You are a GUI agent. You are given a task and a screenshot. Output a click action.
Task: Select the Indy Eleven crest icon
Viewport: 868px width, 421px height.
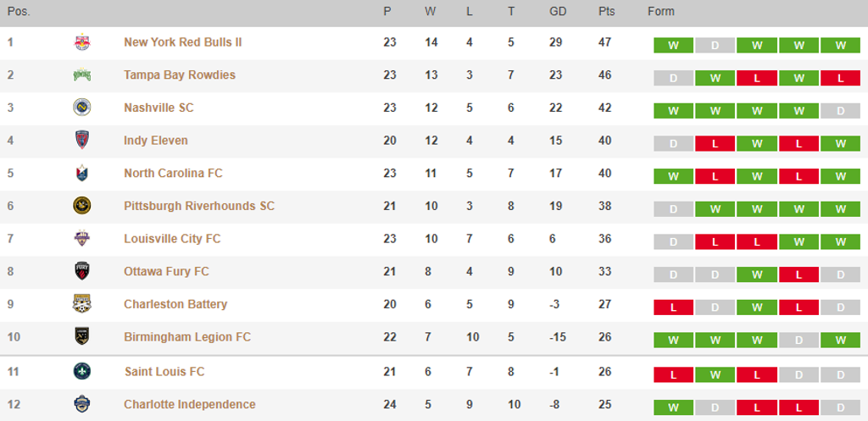(82, 140)
